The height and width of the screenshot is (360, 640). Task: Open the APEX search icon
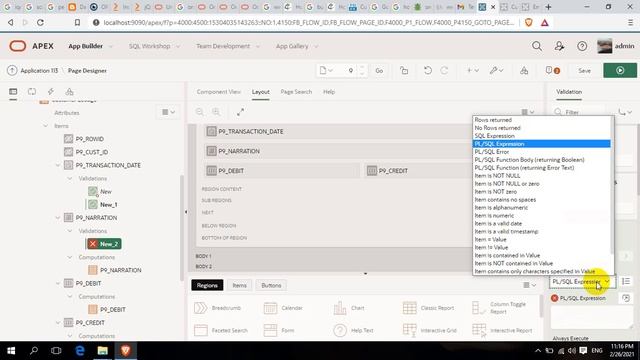click(537, 46)
